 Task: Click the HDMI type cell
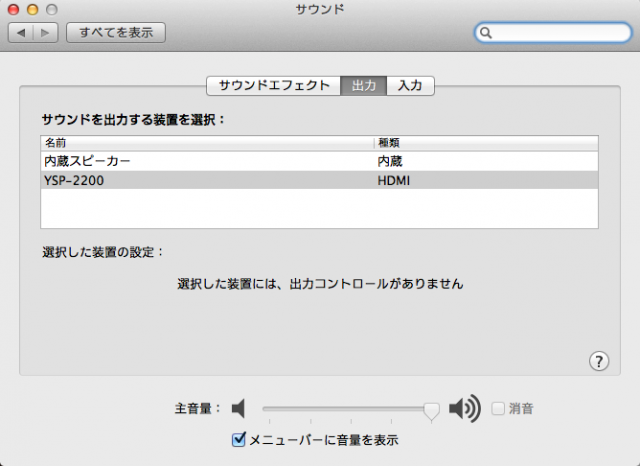(x=393, y=180)
